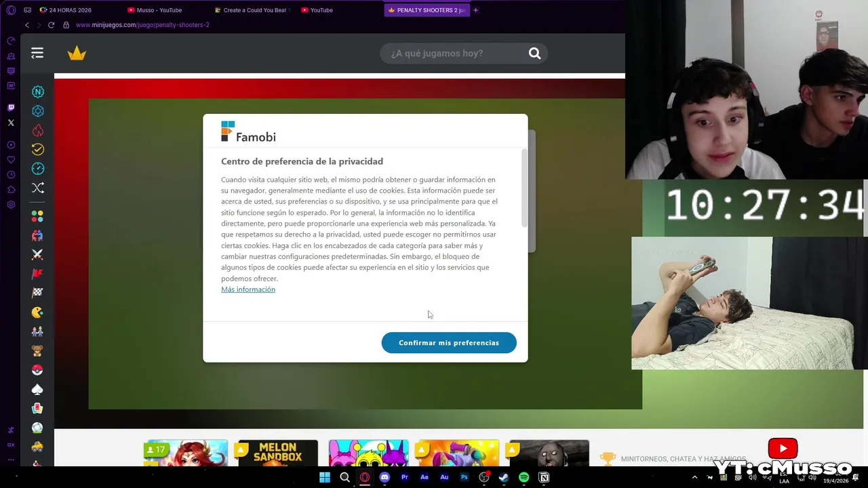Click the browser back arrow
Screen dimensions: 868x488
tap(27, 25)
